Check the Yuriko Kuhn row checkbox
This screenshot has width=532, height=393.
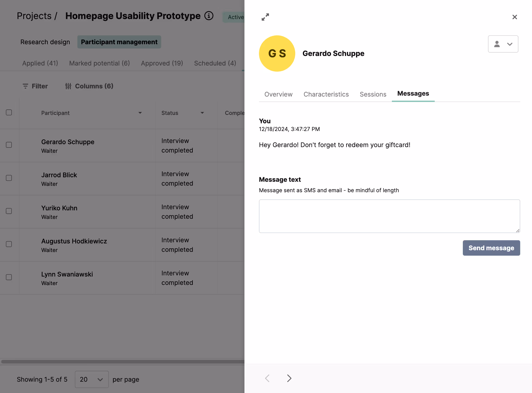[9, 211]
